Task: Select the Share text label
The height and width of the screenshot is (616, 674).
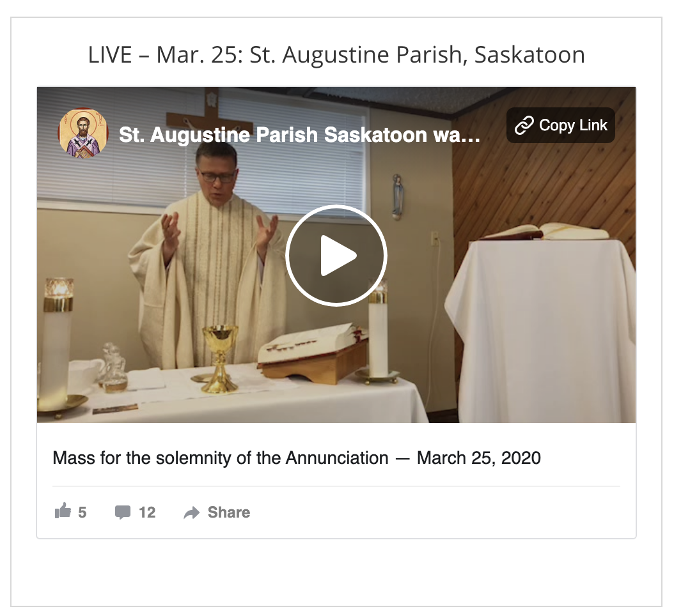Action: click(x=229, y=512)
